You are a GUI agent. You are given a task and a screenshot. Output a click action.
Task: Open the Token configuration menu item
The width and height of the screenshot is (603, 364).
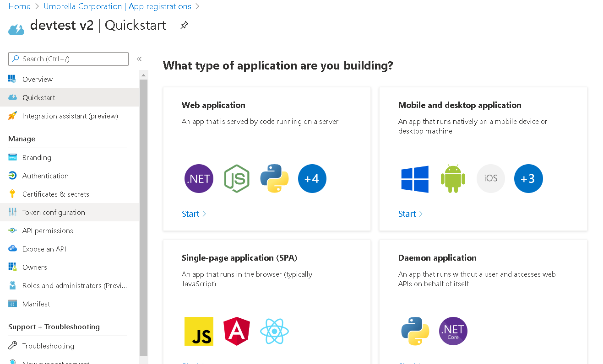[70, 212]
